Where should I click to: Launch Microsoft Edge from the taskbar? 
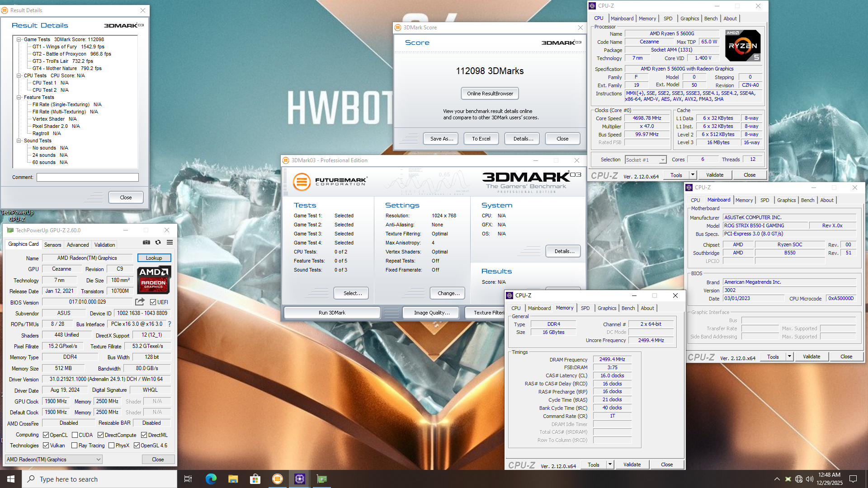tap(211, 479)
